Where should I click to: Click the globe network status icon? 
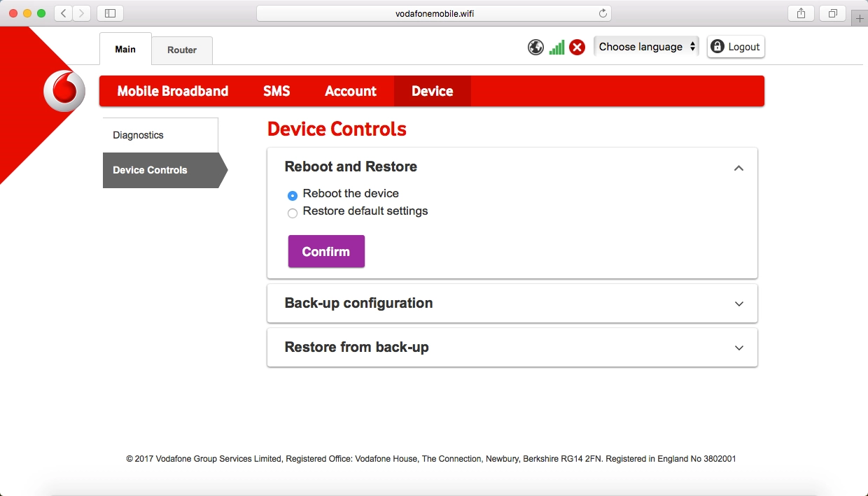535,47
